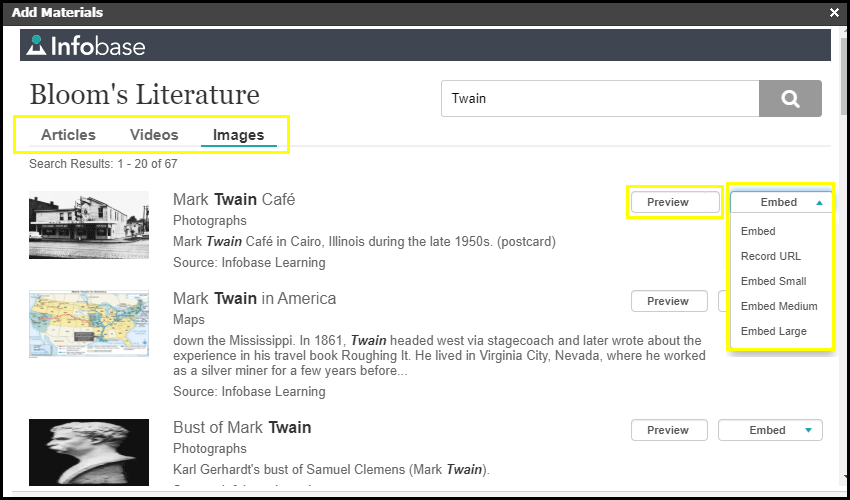Click the Infobase logo
This screenshot has height=500, width=850.
point(86,46)
